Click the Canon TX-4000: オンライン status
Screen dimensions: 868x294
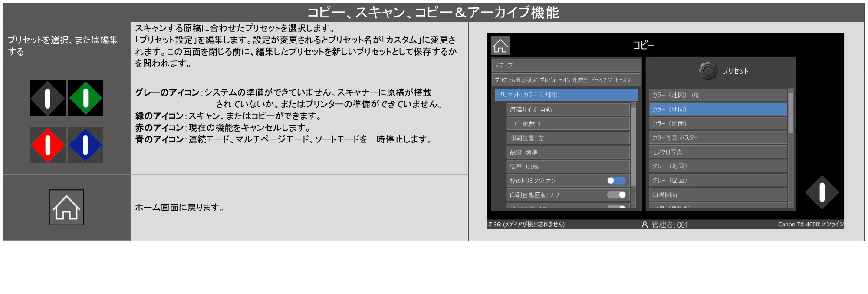click(811, 225)
